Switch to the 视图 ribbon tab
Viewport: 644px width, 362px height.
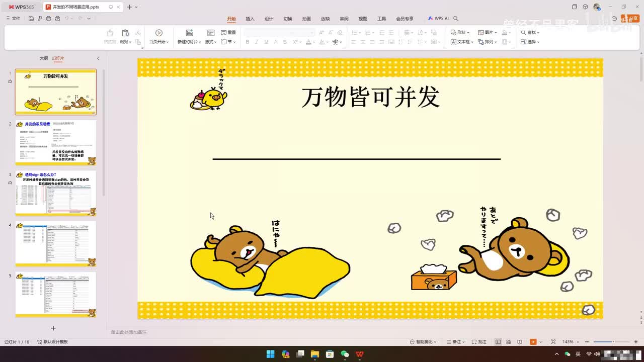coord(363,19)
